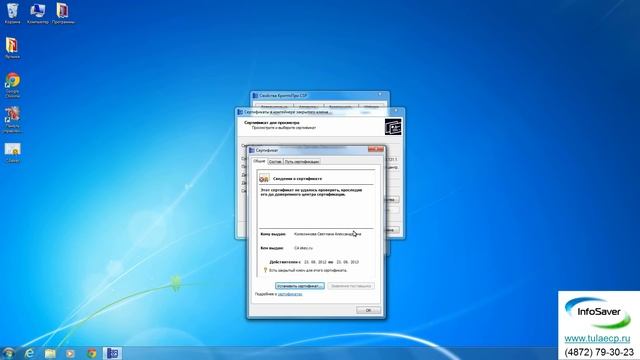Click the CryptoPro CSP taskbar button

(x=112, y=353)
